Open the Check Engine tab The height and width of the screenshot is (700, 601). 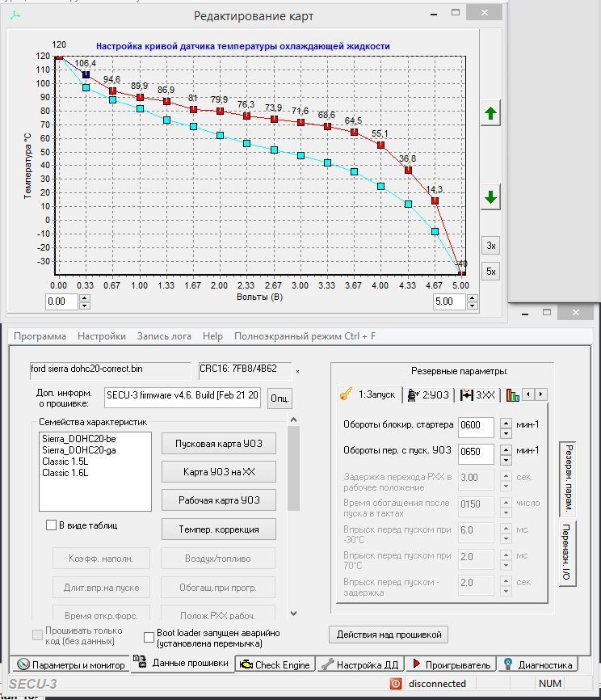coord(275,664)
